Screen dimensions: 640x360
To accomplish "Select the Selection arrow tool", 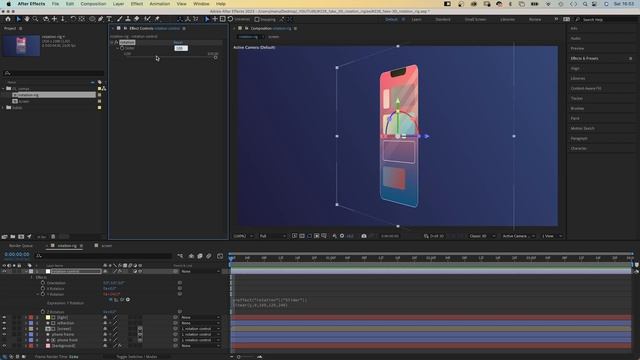I will pyautogui.click(x=18, y=19).
